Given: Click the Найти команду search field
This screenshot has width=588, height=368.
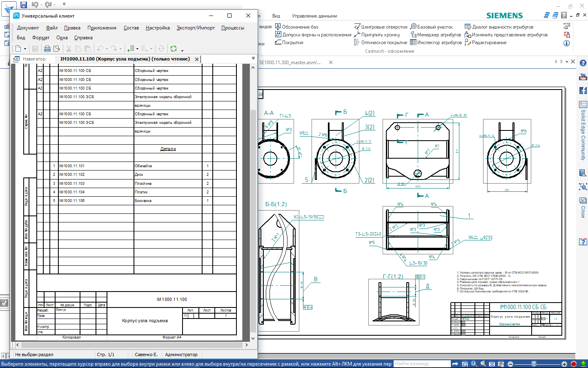Looking at the screenshot, I should (422, 364).
